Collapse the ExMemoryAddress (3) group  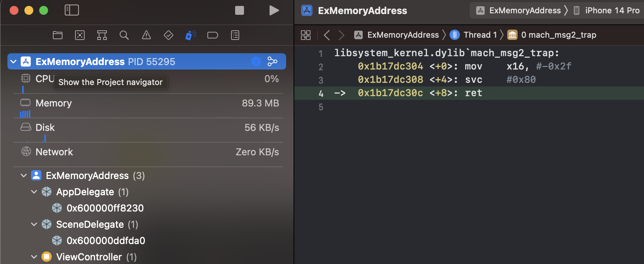click(x=24, y=175)
